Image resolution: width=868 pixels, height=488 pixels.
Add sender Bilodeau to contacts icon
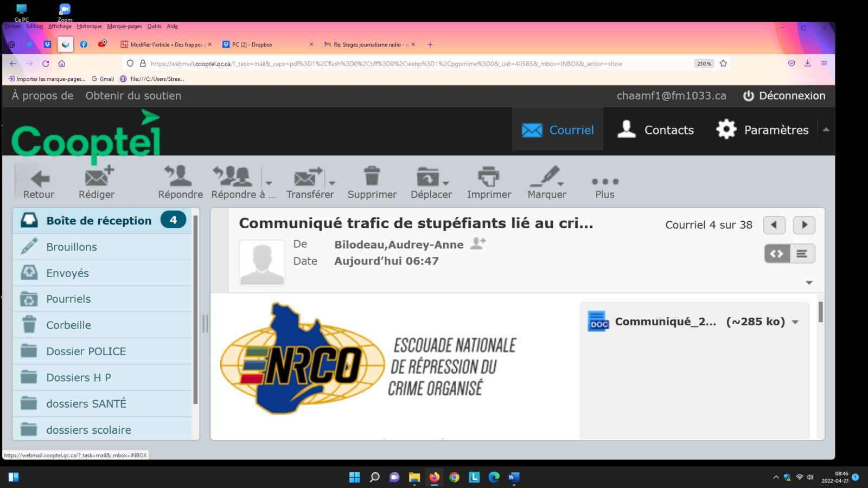tap(477, 243)
